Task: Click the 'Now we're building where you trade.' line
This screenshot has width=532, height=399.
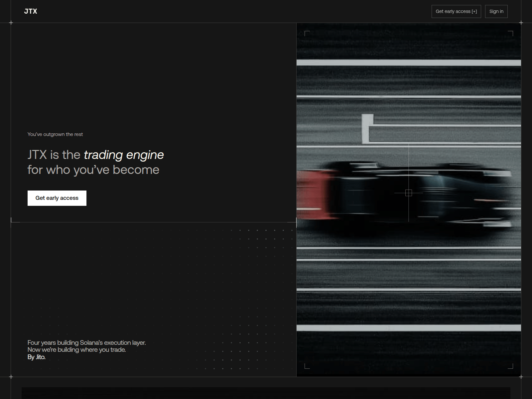Action: (76, 350)
